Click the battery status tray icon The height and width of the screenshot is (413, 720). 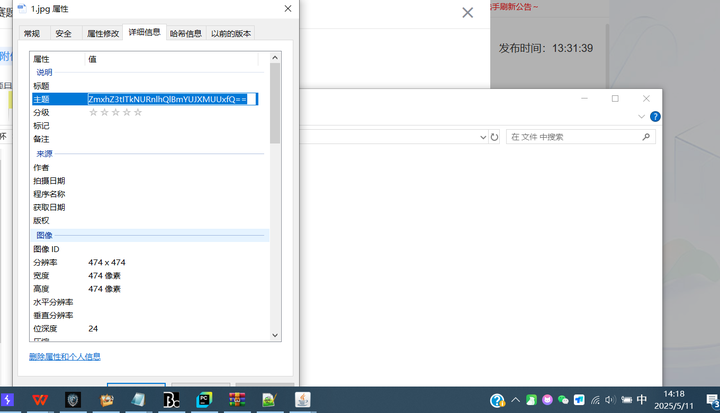point(626,400)
